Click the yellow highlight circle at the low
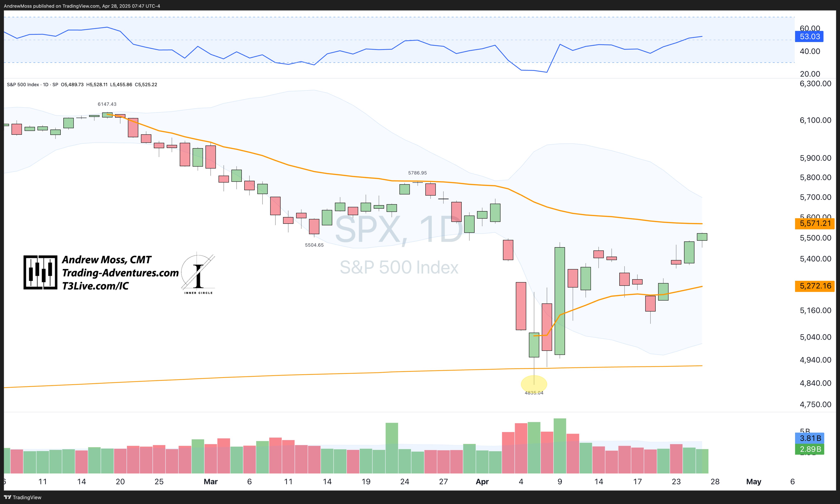 tap(534, 384)
